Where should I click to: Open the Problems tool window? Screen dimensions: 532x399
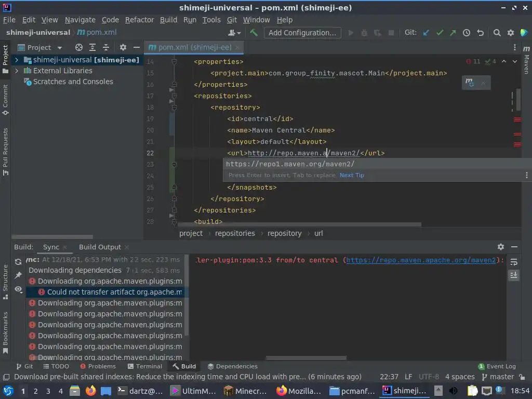(x=98, y=366)
